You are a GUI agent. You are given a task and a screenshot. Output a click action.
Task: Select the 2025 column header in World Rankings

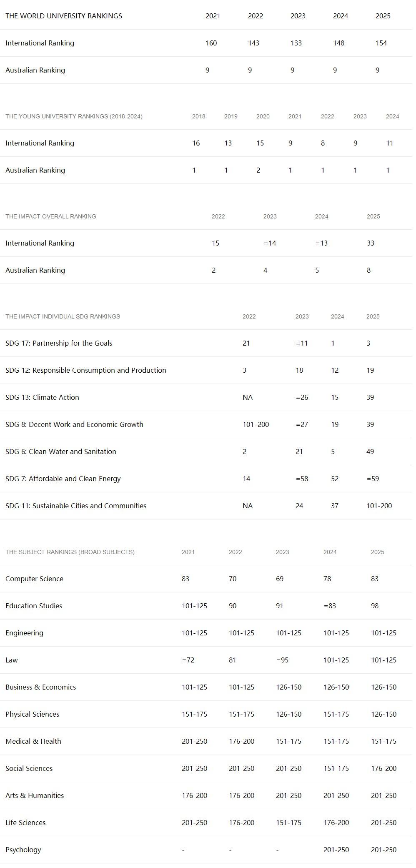[x=383, y=16]
